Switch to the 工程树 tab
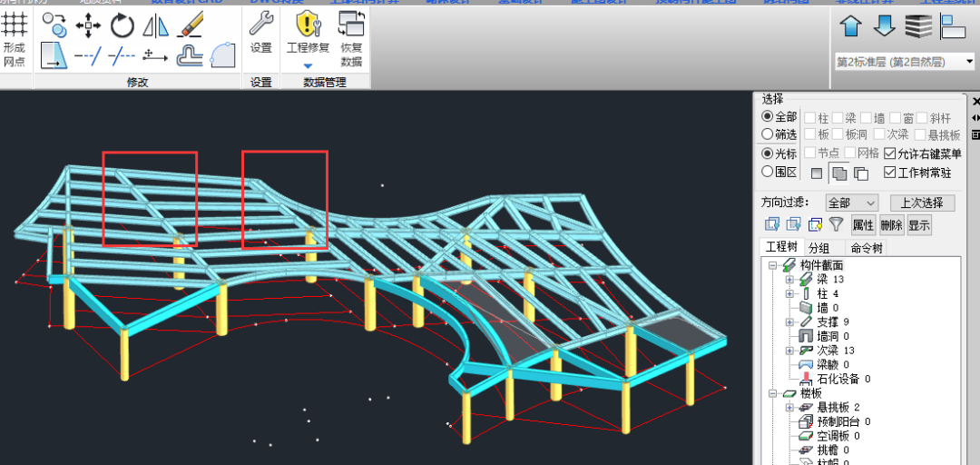980x465 pixels. tap(781, 247)
